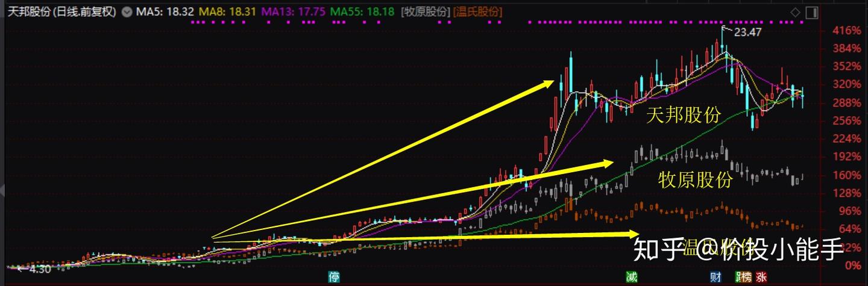Screen dimensions: 868x286
Task: Select the MA8: 18.31 indicator label
Action: [x=228, y=12]
